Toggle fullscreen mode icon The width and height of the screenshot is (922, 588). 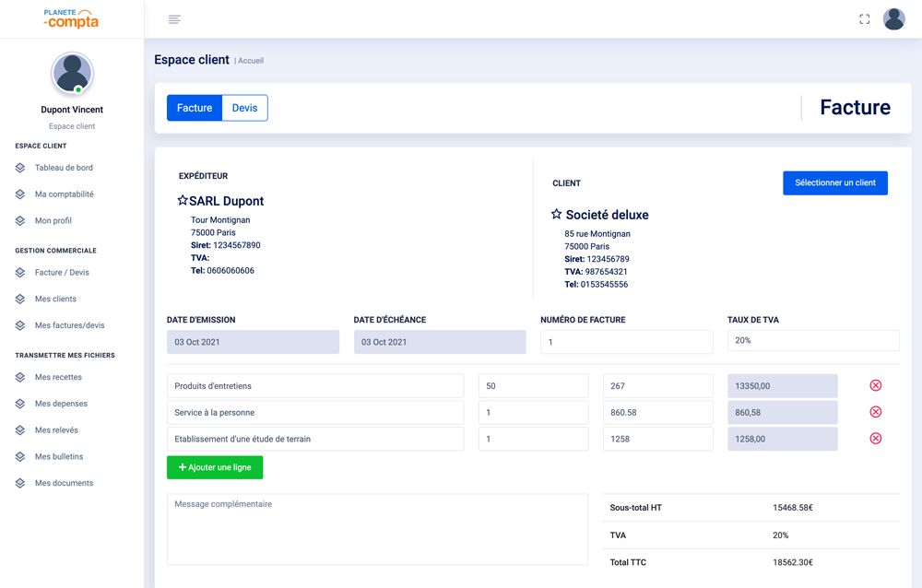[864, 19]
